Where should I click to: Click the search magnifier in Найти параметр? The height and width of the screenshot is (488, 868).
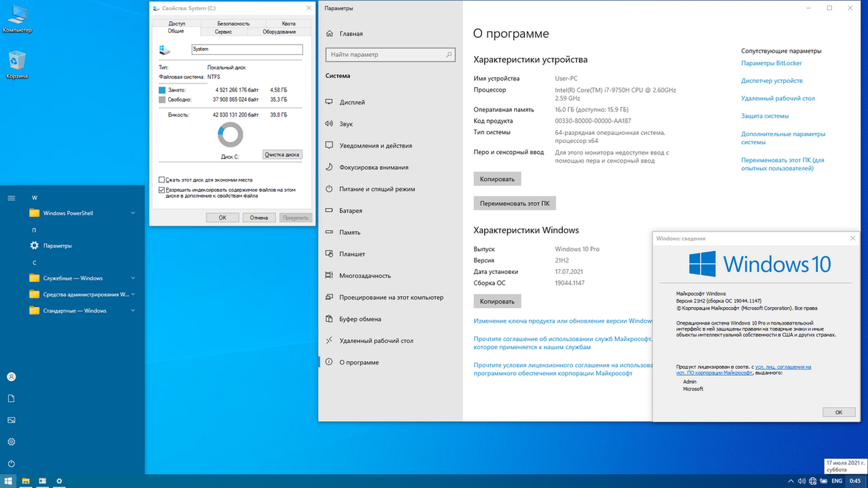449,54
